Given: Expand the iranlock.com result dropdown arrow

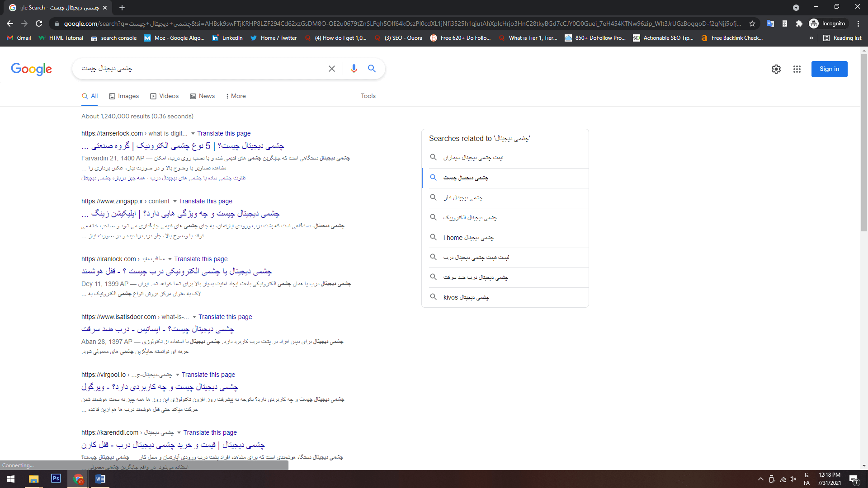Looking at the screenshot, I should coord(170,259).
